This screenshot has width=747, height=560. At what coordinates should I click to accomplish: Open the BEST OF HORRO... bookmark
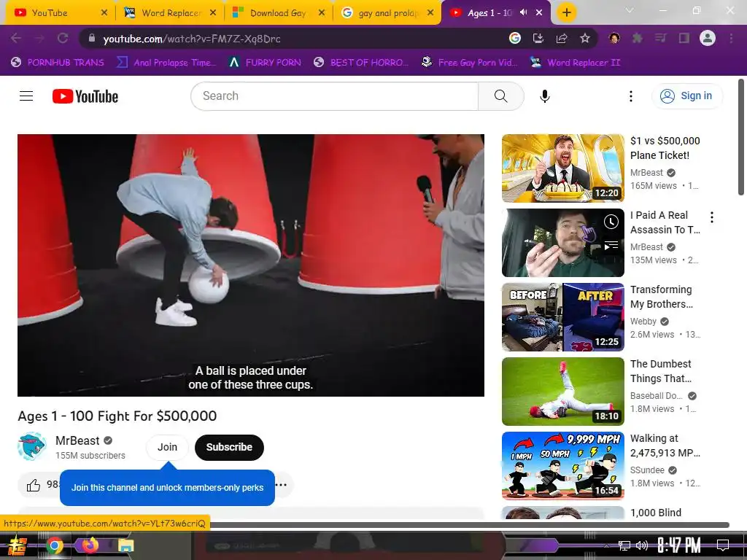[360, 63]
